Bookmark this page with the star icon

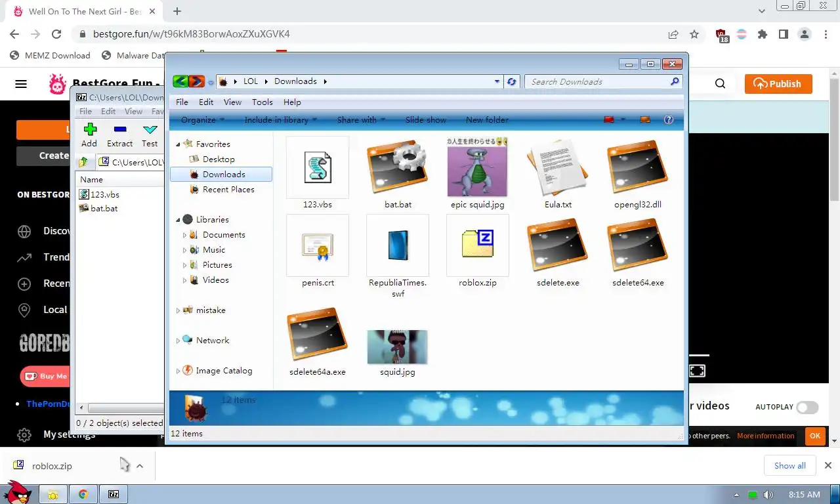tap(694, 34)
